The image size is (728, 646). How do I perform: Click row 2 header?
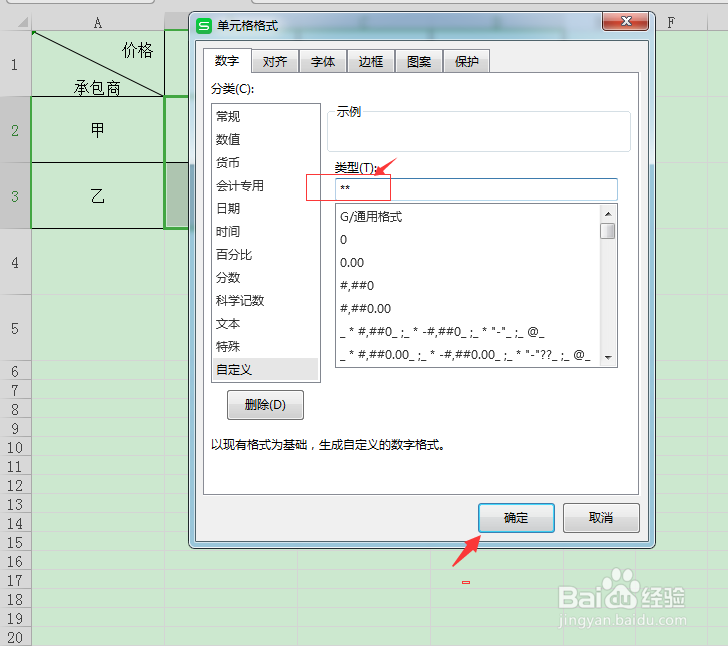tap(15, 130)
